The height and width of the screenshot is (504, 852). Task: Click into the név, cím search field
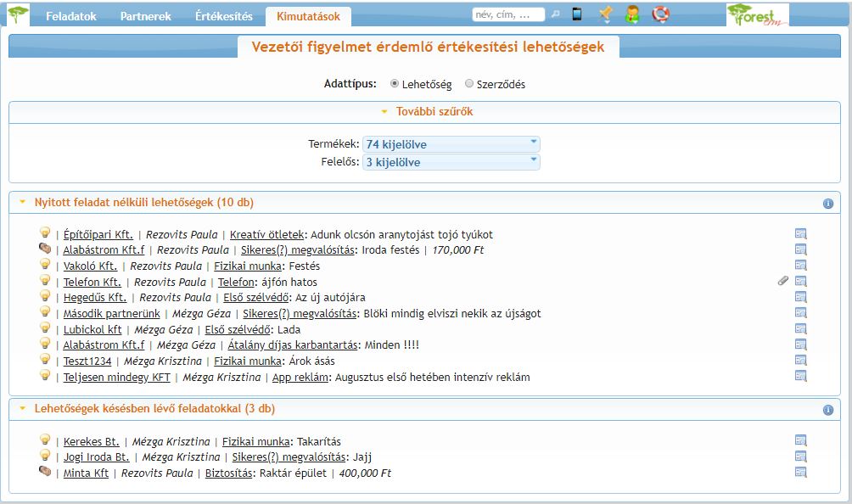[x=508, y=14]
